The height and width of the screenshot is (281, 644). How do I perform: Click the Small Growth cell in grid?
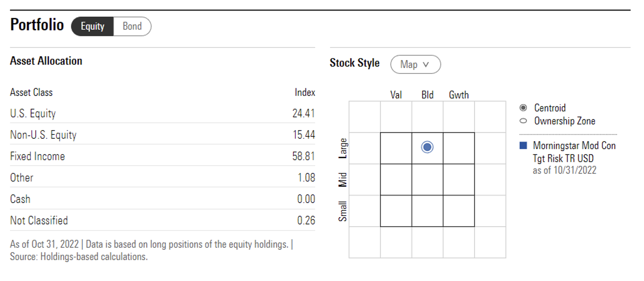458,211
